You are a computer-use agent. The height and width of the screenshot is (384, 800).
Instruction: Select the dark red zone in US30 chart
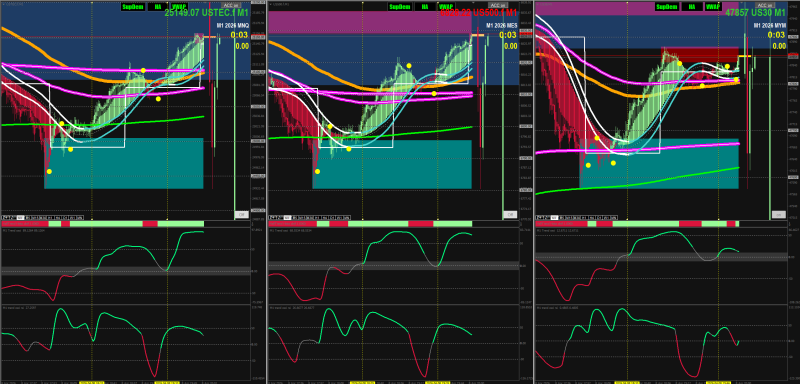(x=700, y=54)
